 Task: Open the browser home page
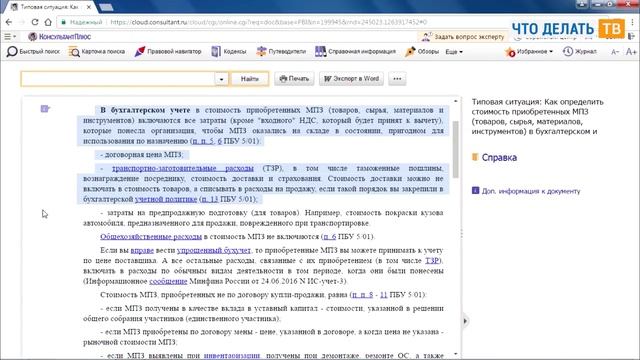pyautogui.click(x=48, y=22)
